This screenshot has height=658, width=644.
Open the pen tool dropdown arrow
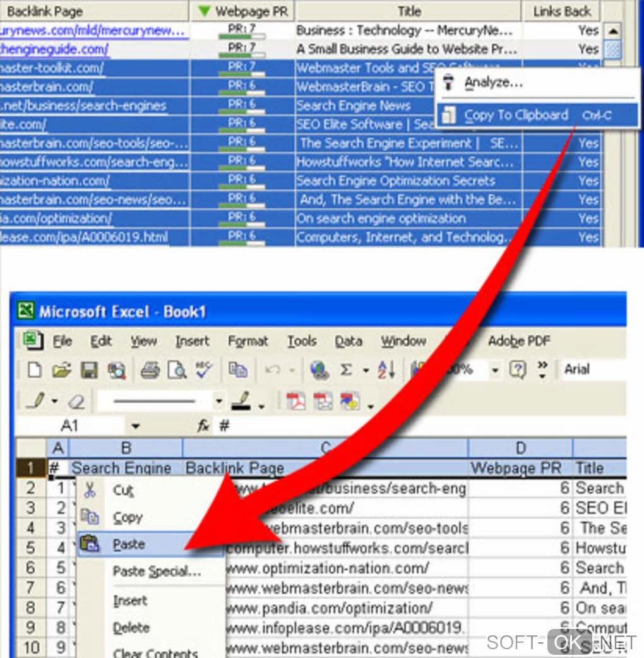(x=54, y=401)
